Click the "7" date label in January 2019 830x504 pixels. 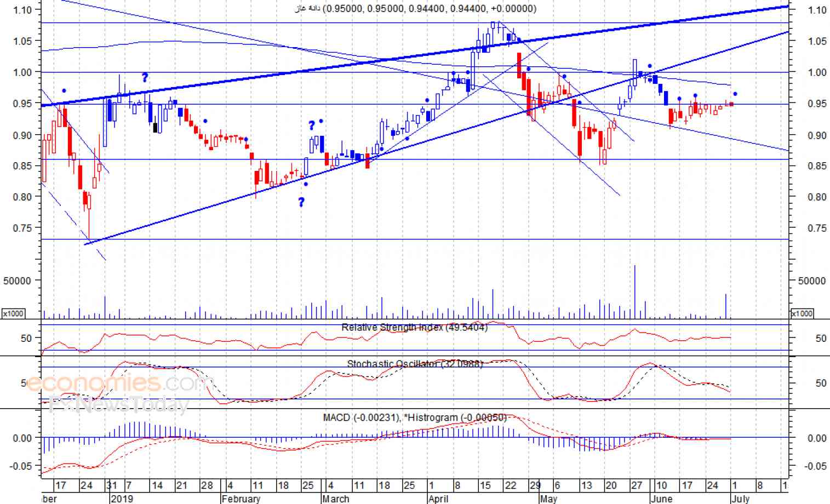click(129, 485)
